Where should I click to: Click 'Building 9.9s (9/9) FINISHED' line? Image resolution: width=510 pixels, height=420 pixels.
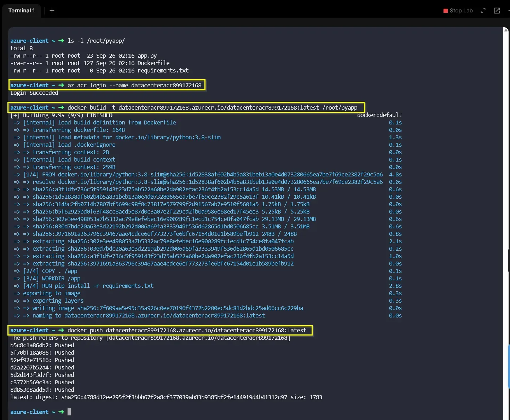click(x=62, y=115)
